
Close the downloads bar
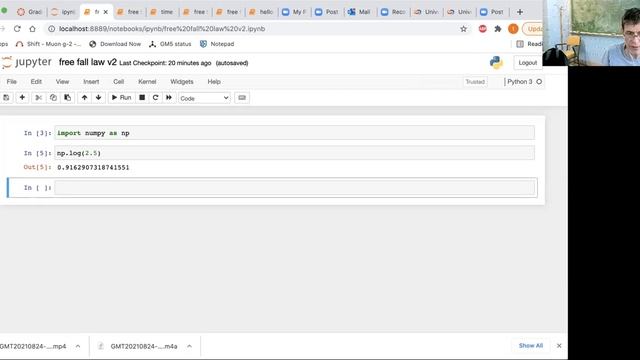559,346
